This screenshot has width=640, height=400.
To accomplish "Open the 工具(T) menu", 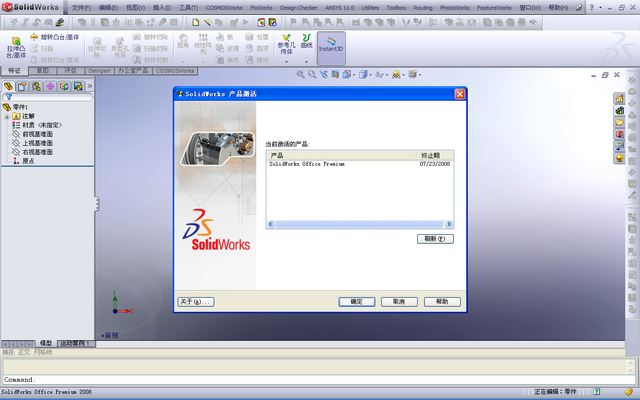I will coord(188,8).
